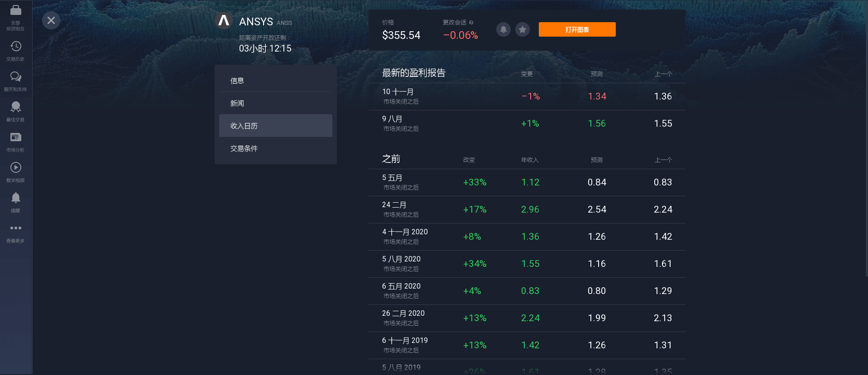Click the 24 二月 earnings row
868x375 pixels.
point(527,209)
